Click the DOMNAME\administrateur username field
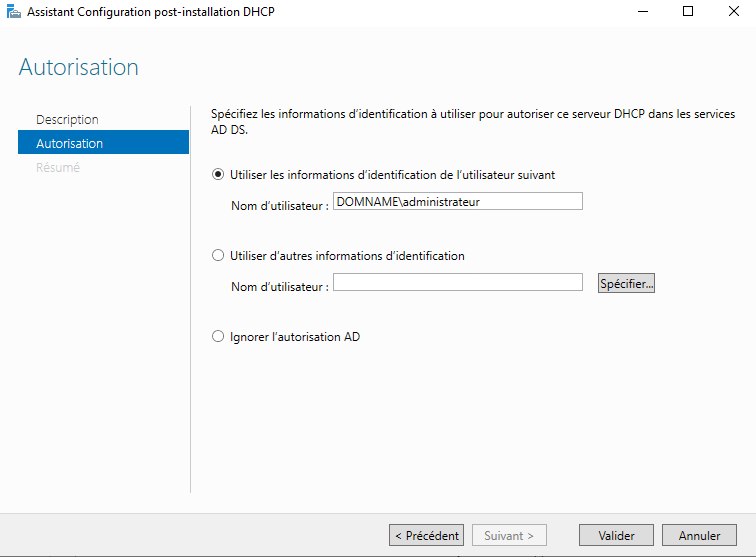This screenshot has height=557, width=756. point(457,201)
